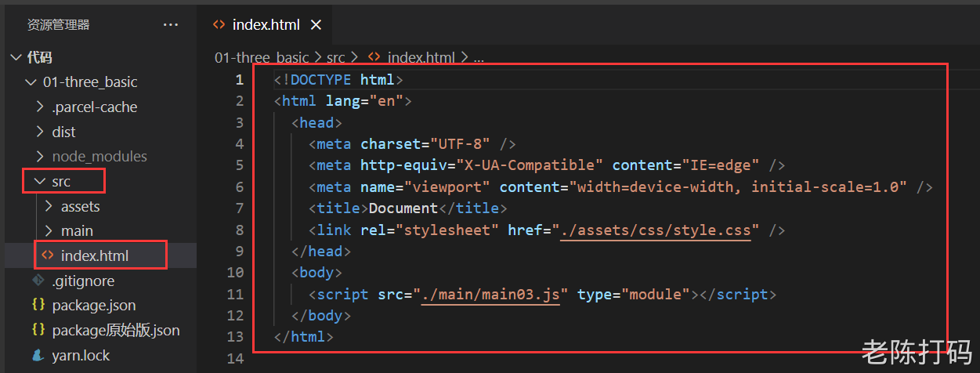Open the ./assets/css/style.css link in code
The height and width of the screenshot is (373, 980).
(x=656, y=230)
